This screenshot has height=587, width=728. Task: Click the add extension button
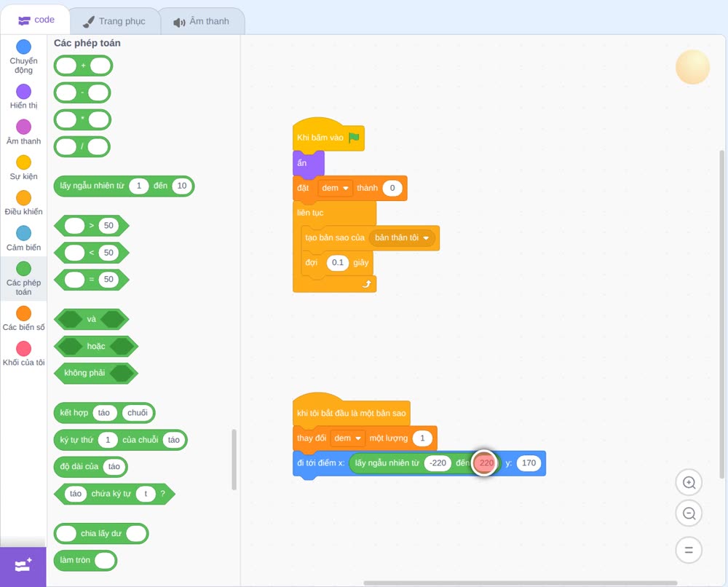click(23, 567)
